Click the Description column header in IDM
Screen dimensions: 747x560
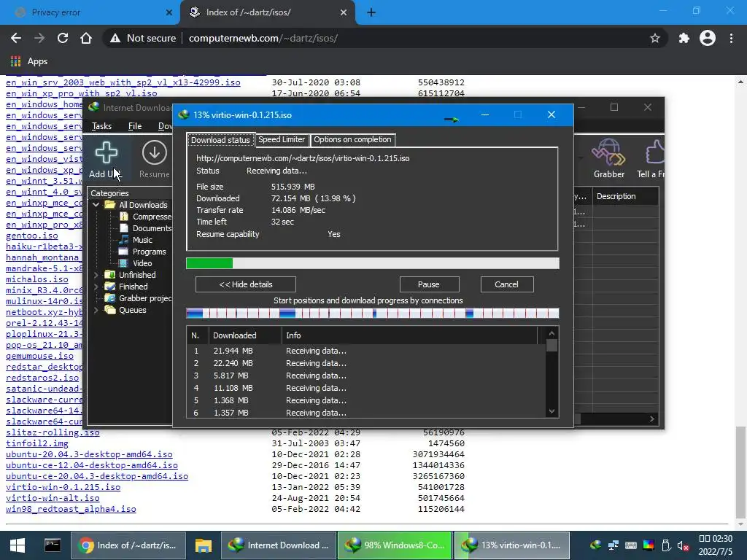(625, 196)
